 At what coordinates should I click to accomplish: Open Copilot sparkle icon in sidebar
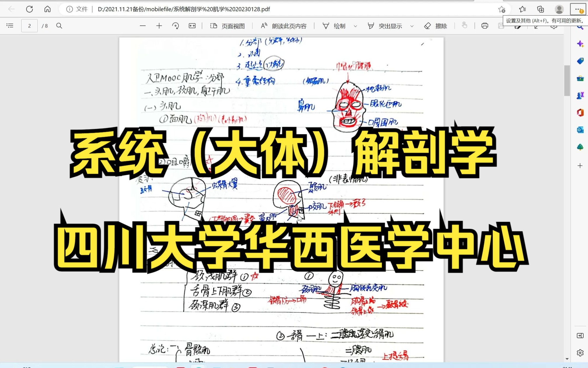580,44
